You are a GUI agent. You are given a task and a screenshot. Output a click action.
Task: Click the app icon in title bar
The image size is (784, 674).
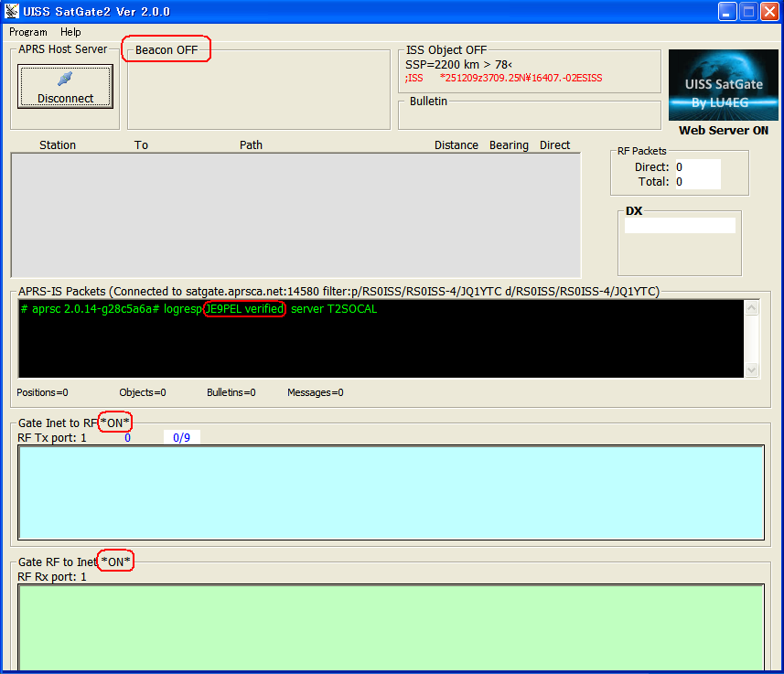[12, 11]
